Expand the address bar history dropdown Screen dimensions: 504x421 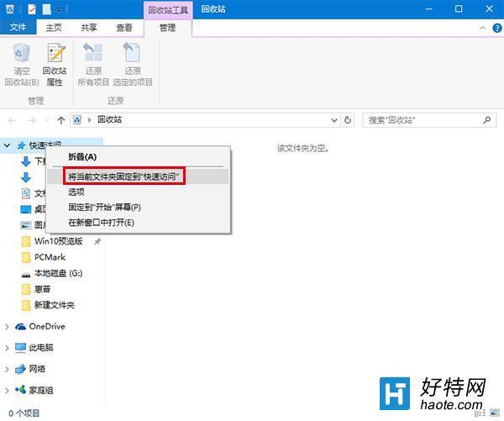tap(334, 120)
